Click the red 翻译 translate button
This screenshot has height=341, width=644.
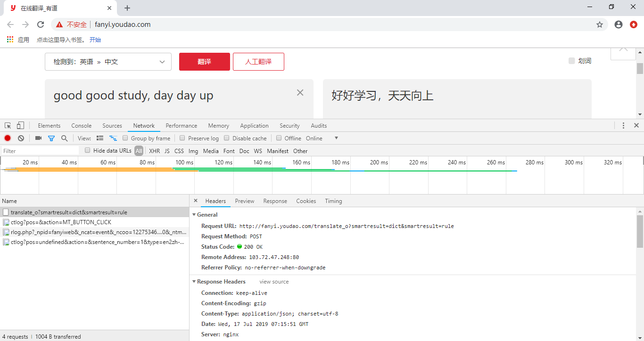tap(205, 62)
